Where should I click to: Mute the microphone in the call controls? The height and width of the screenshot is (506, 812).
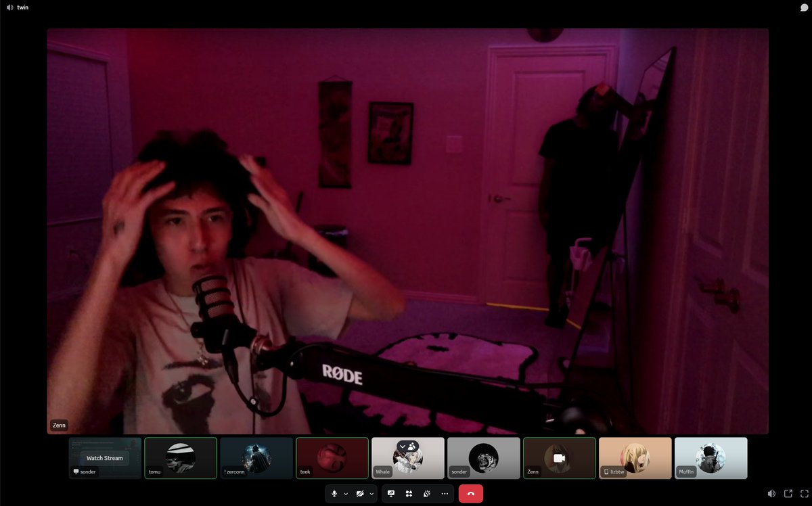coord(334,494)
